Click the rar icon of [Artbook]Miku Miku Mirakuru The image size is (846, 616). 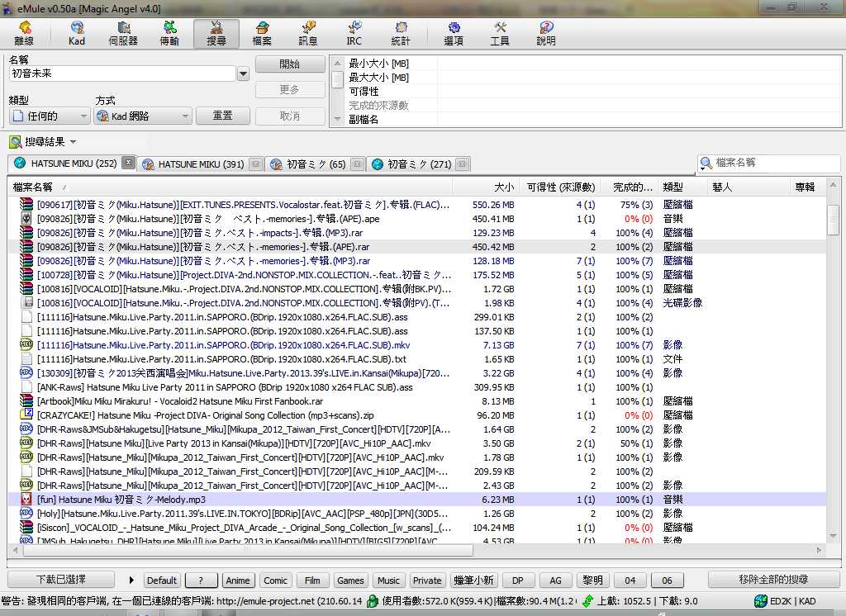click(26, 400)
